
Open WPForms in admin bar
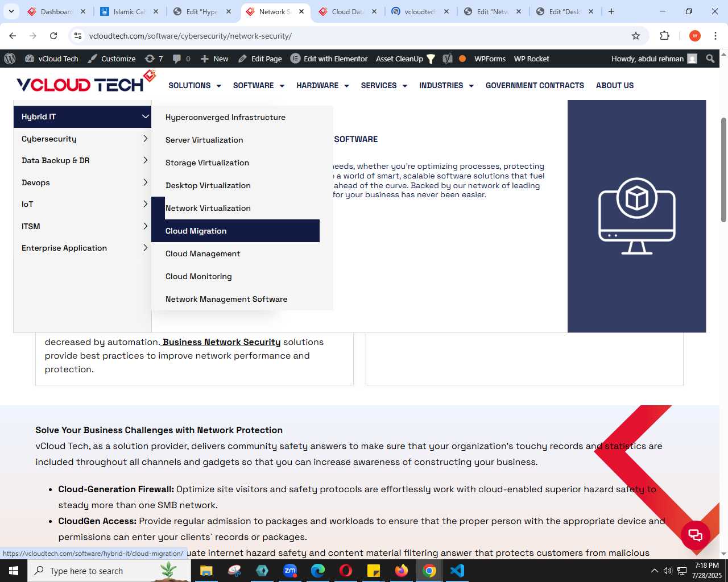click(490, 59)
